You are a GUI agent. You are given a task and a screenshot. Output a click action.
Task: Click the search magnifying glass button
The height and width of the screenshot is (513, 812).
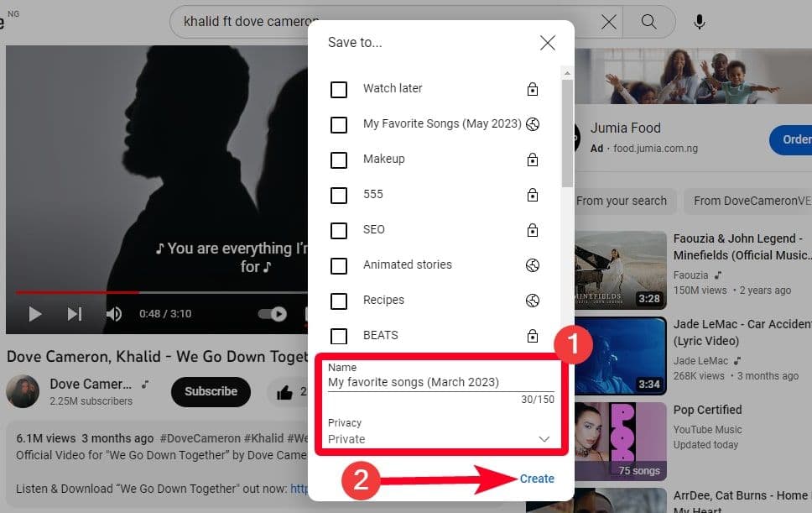648,22
